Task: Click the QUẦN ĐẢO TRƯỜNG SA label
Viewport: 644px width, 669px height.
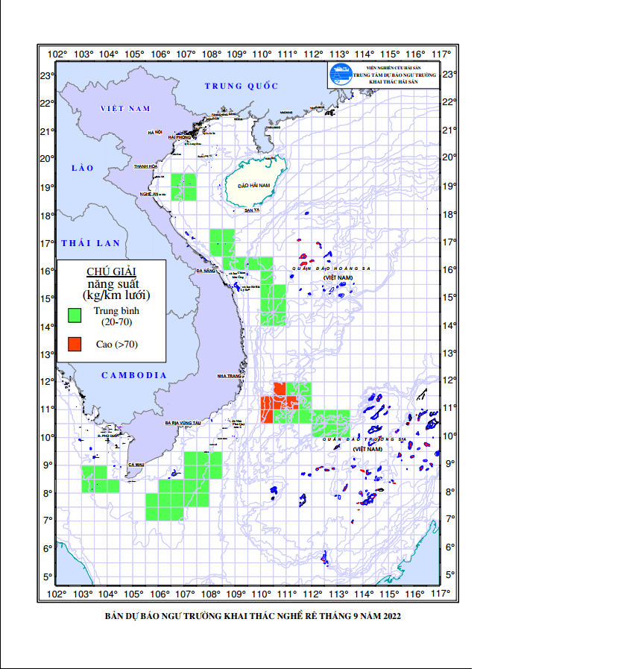Action: [x=364, y=439]
